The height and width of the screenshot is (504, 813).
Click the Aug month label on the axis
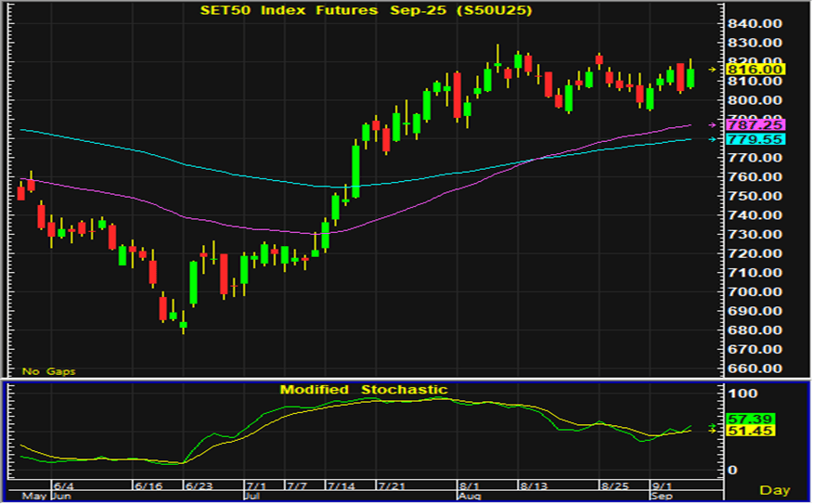(x=469, y=496)
